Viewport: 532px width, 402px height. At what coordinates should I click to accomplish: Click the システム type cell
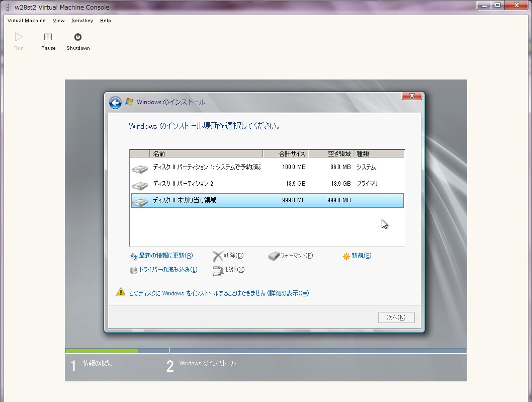click(x=366, y=167)
